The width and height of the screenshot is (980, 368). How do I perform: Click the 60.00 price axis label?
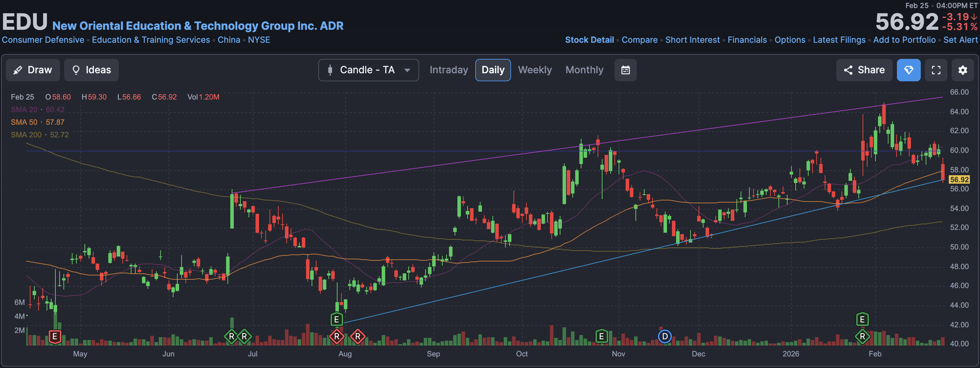[x=959, y=150]
